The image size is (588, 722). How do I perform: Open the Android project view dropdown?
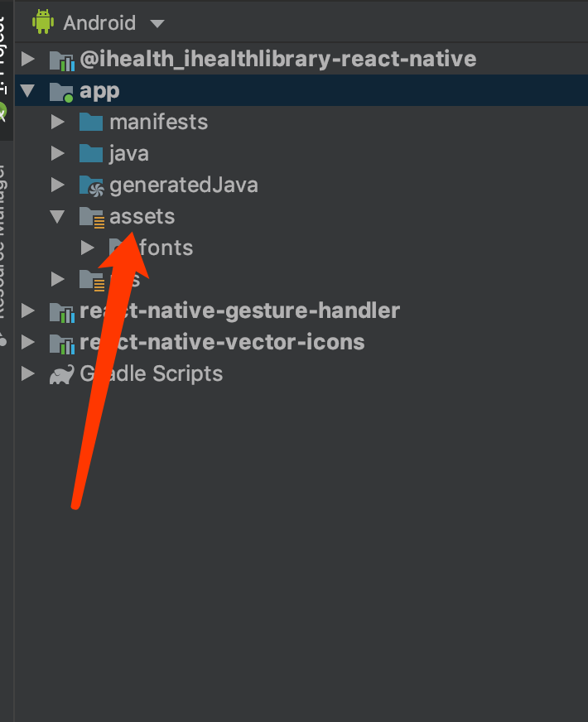157,23
